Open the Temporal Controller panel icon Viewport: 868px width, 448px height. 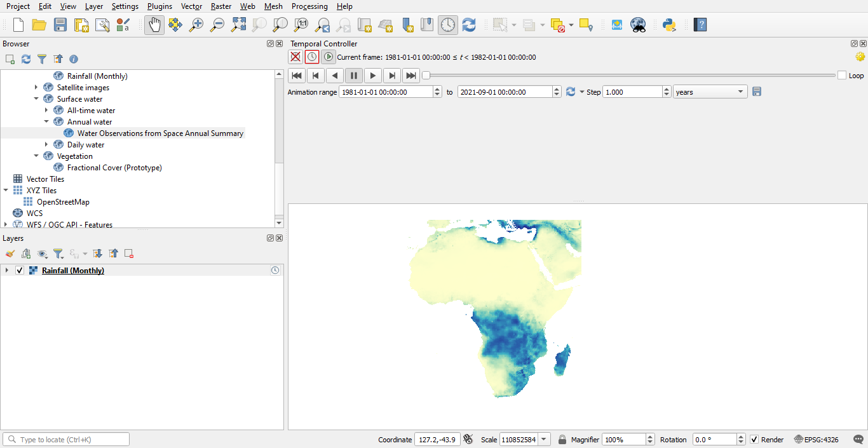tap(448, 25)
